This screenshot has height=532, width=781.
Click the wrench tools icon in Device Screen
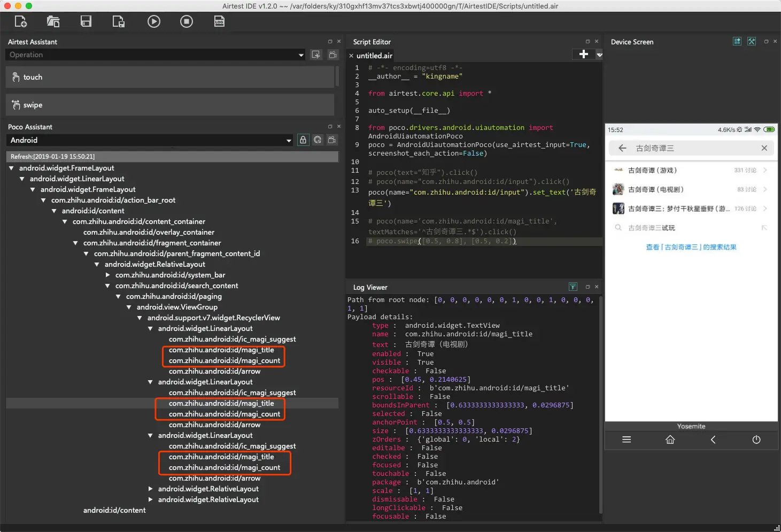pyautogui.click(x=752, y=42)
